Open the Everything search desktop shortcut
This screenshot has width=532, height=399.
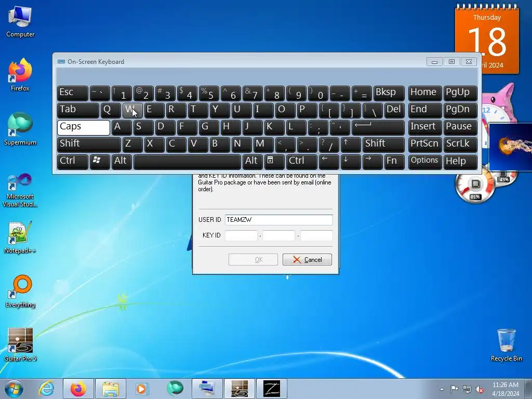[20, 291]
